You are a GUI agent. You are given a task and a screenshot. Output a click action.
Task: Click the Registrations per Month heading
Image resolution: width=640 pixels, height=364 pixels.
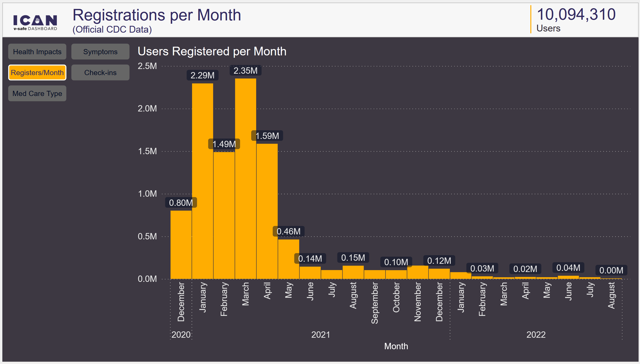click(x=157, y=15)
